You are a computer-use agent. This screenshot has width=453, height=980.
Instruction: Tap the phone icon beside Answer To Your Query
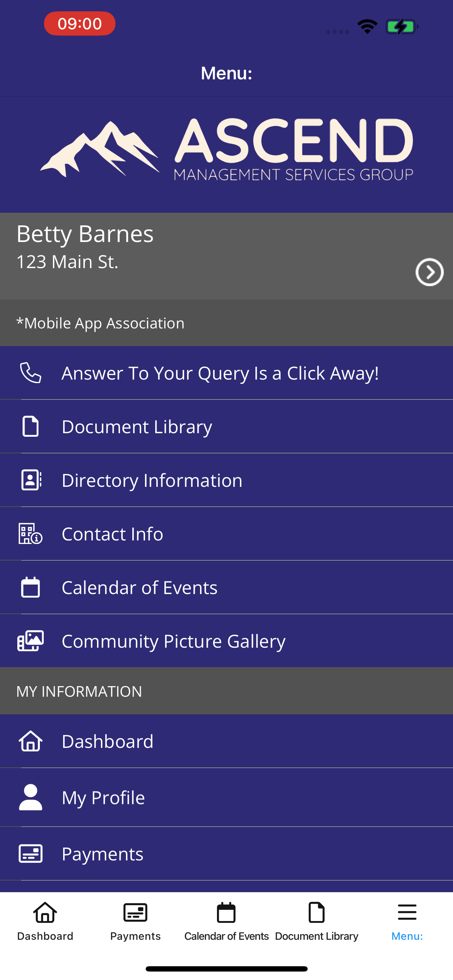point(30,373)
